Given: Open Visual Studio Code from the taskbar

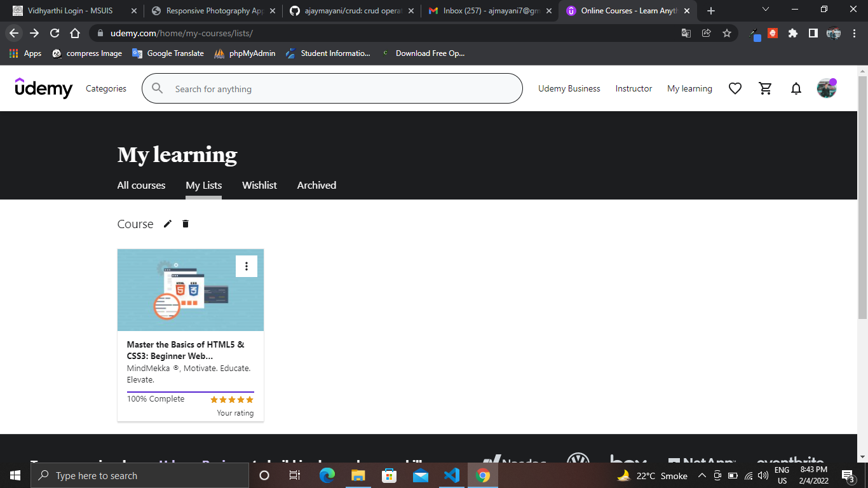Looking at the screenshot, I should pos(452,475).
